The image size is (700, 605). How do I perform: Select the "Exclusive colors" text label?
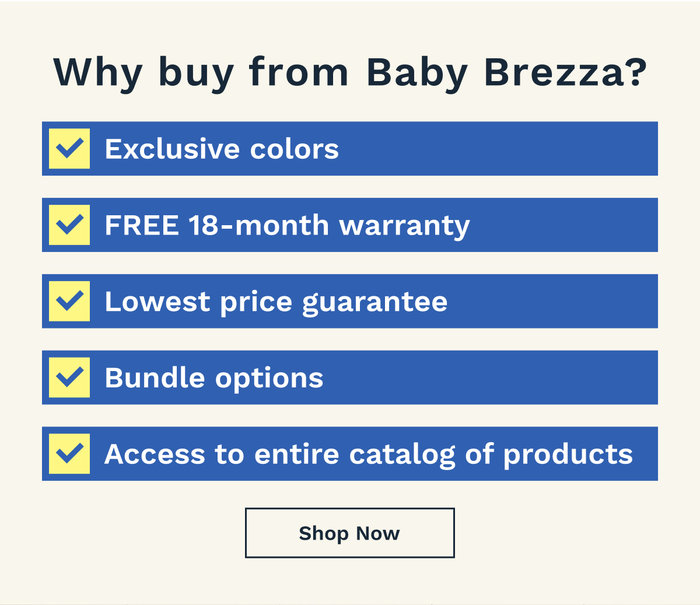(222, 149)
